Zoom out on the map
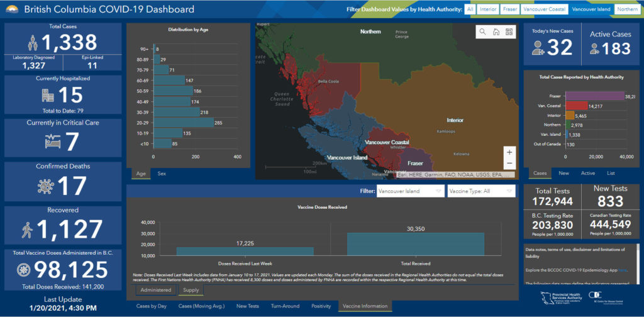644x317 pixels. (509, 163)
